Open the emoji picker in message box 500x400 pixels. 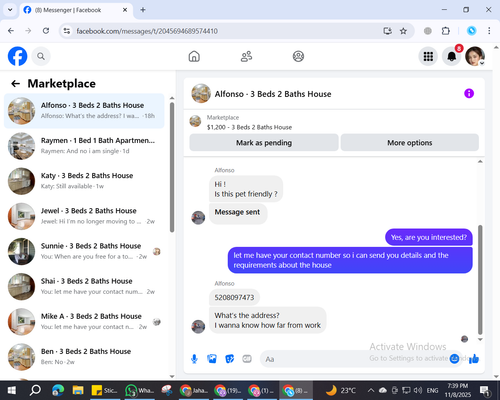454,359
